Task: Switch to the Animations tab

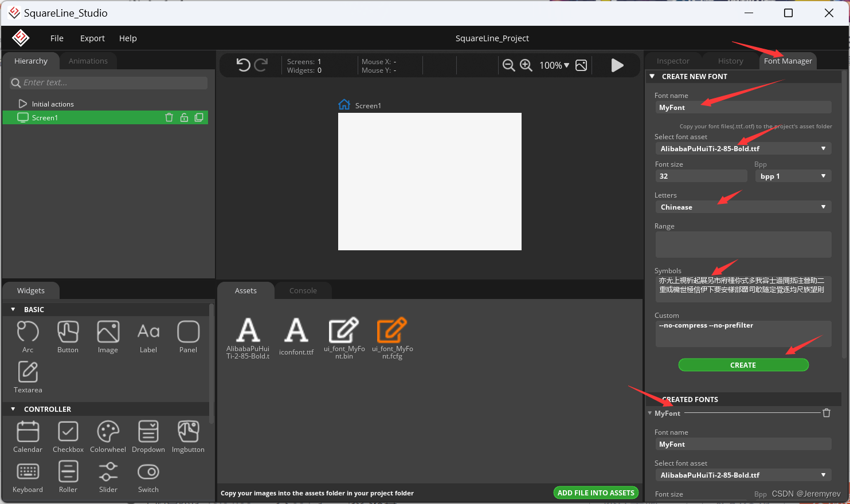Action: coord(88,61)
